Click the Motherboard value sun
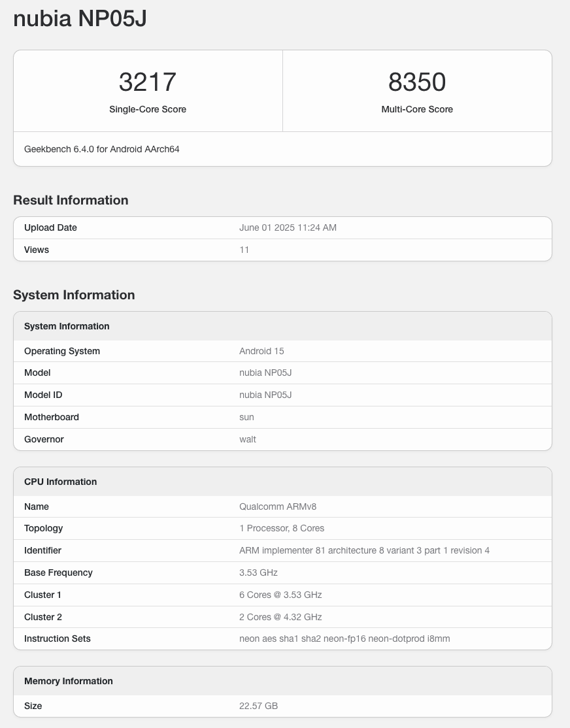Image resolution: width=570 pixels, height=728 pixels. pos(246,417)
